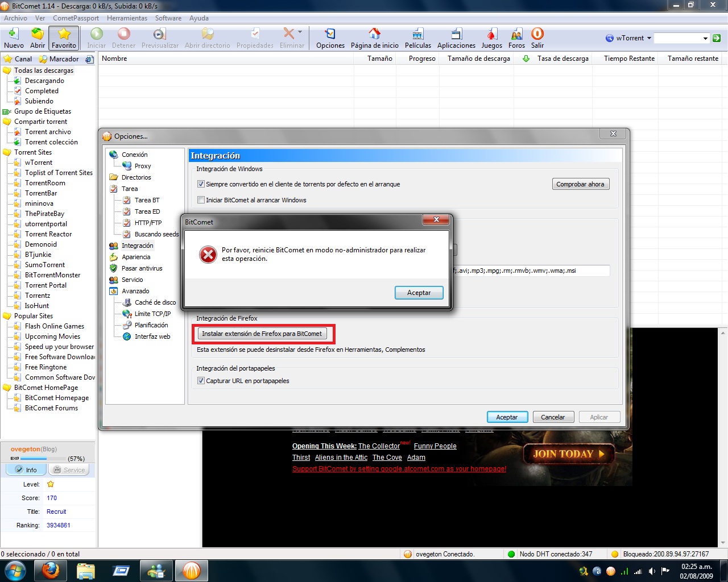Click Instalar extensión de Firefox button
The image size is (728, 582).
point(262,334)
